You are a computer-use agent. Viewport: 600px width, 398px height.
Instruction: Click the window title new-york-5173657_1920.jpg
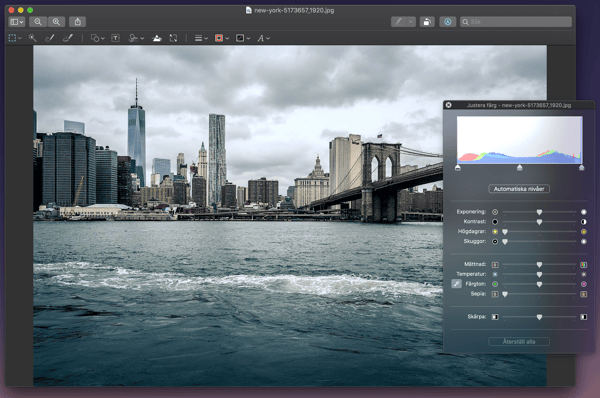point(294,10)
